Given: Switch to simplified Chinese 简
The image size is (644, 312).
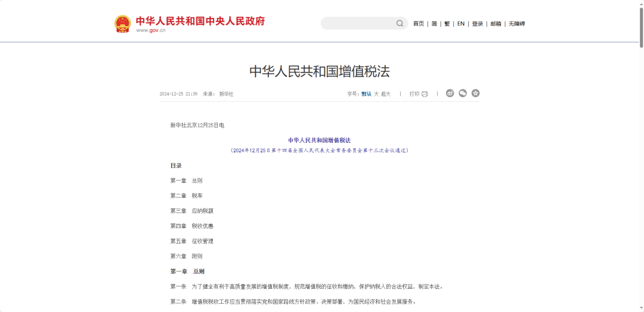Looking at the screenshot, I should [x=434, y=24].
